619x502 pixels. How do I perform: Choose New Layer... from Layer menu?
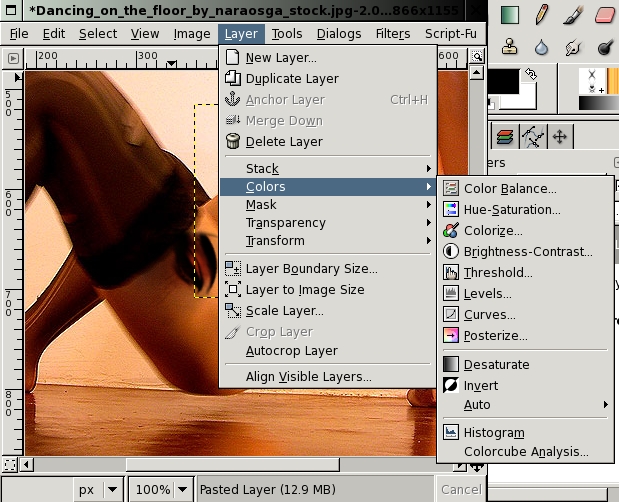(x=328, y=58)
